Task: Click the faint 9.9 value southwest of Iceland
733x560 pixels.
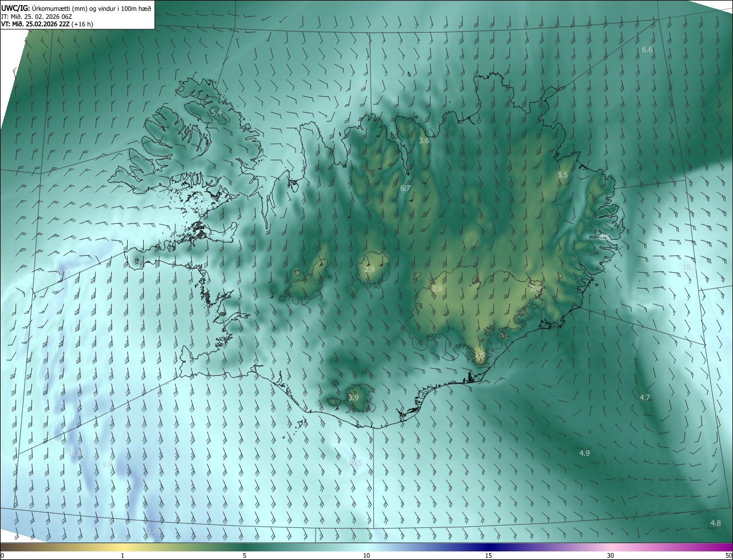Action: point(107,464)
